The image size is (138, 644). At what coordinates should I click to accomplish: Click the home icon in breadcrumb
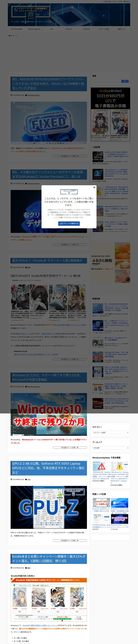click(10, 36)
